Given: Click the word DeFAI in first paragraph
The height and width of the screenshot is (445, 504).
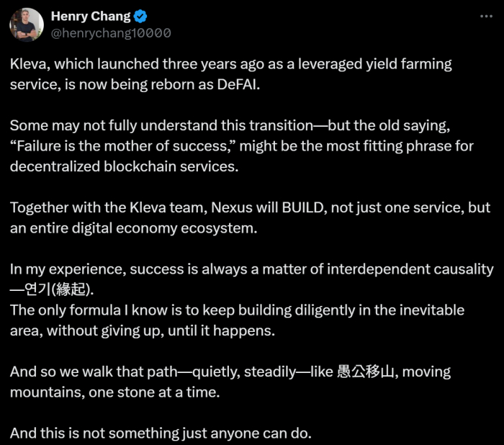Looking at the screenshot, I should tap(238, 84).
